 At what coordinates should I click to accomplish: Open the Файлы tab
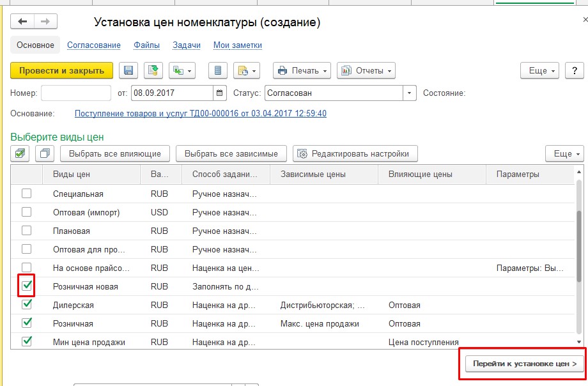click(x=146, y=45)
